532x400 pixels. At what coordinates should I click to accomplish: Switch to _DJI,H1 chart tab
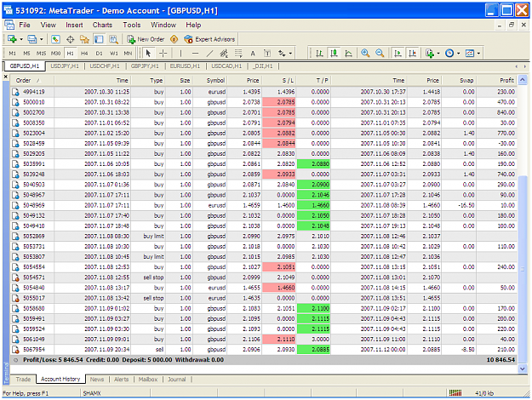(263, 66)
